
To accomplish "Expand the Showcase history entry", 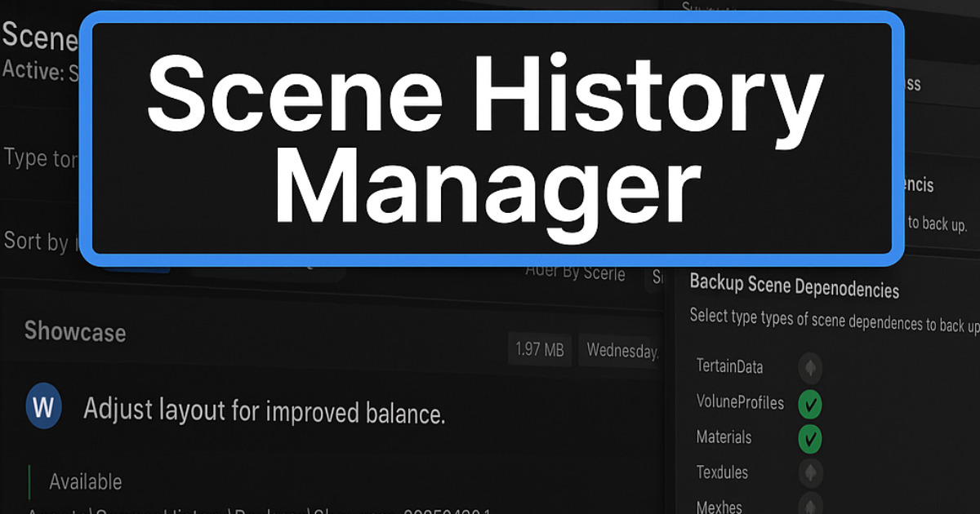I will point(75,333).
